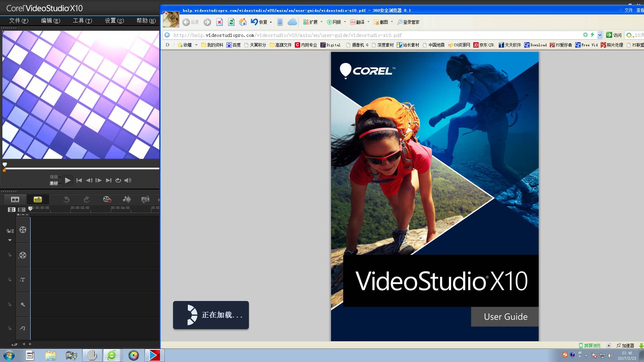Toggle ripple editing lock on main video track
This screenshot has height=362, width=644.
pyautogui.click(x=10, y=231)
